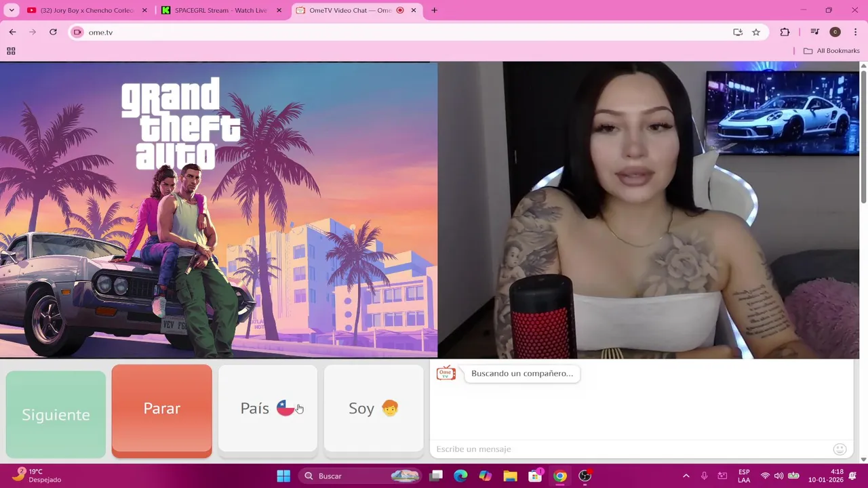Viewport: 868px width, 488px height.
Task: Open the camera permission icon in address bar
Action: [x=77, y=32]
